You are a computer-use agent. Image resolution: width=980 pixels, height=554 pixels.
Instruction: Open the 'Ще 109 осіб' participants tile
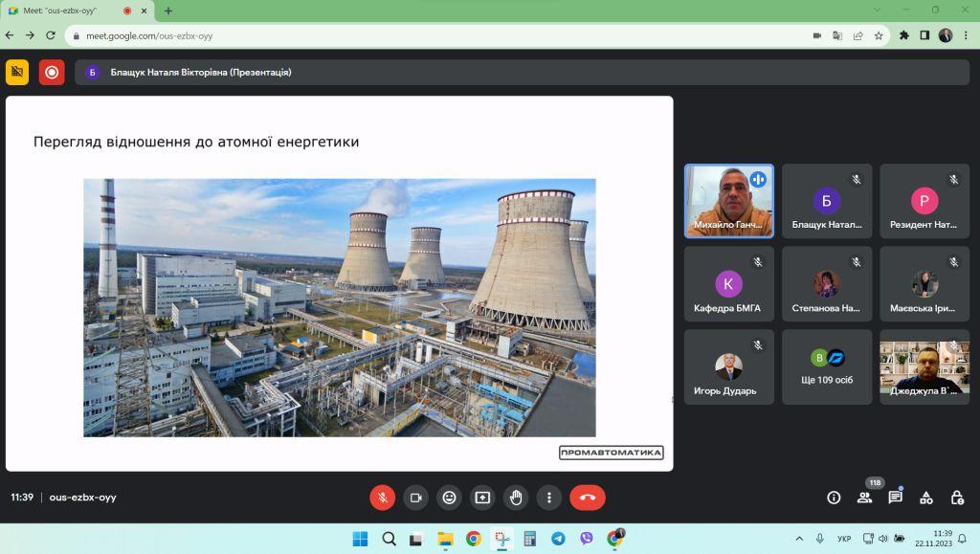[827, 367]
